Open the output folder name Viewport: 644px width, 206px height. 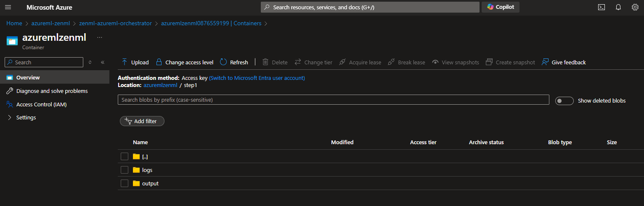(x=150, y=184)
